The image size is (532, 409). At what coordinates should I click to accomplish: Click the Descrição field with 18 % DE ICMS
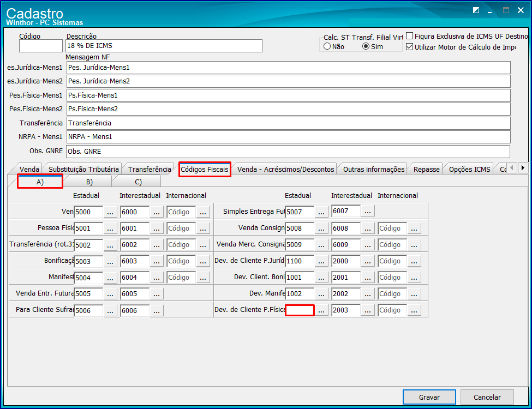164,46
